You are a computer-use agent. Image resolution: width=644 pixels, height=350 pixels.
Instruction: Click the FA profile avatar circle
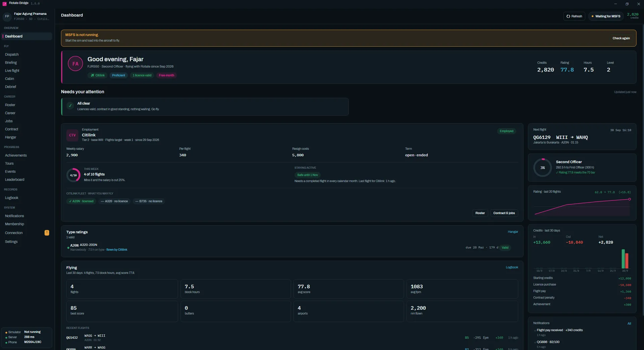coord(75,64)
